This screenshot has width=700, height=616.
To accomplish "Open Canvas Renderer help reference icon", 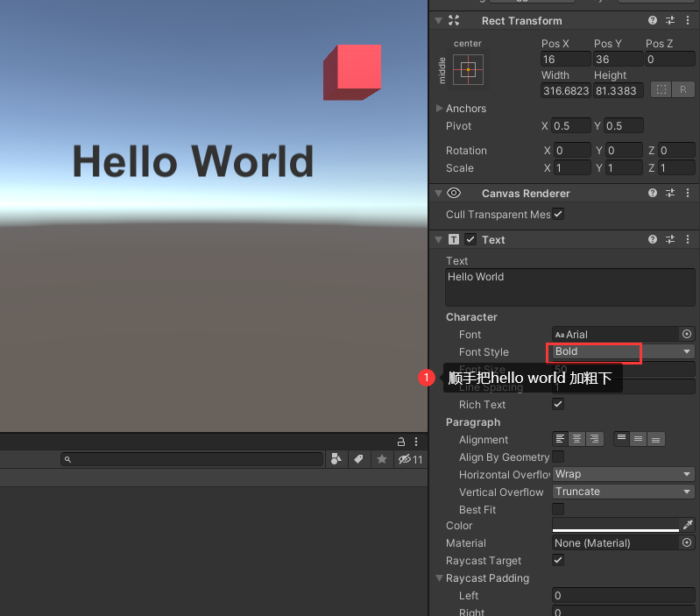I will (x=652, y=193).
